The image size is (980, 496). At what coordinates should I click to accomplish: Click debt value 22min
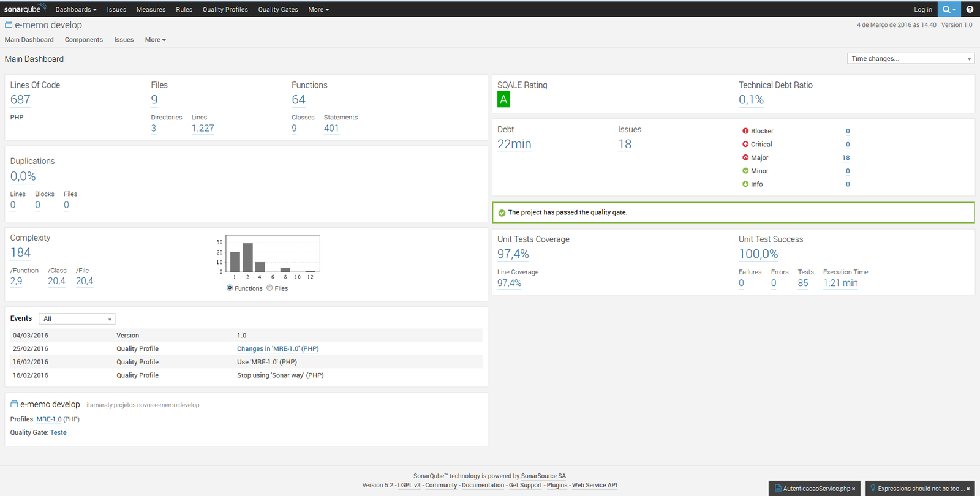point(514,144)
